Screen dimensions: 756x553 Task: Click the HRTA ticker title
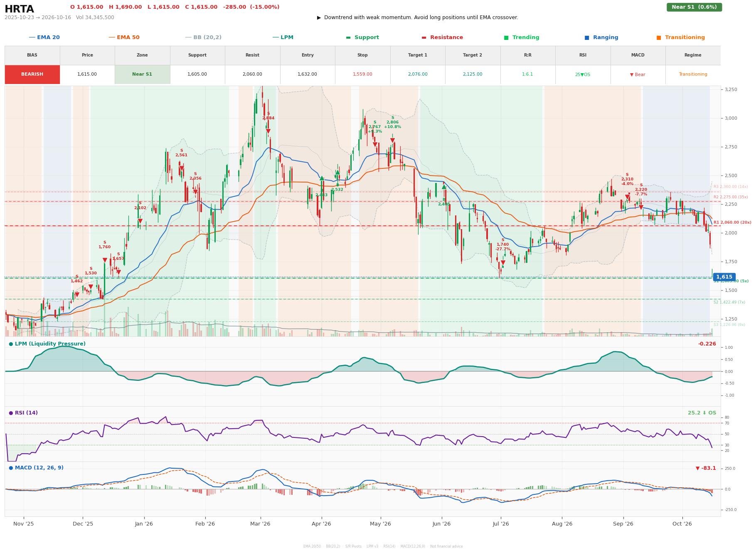point(19,9)
